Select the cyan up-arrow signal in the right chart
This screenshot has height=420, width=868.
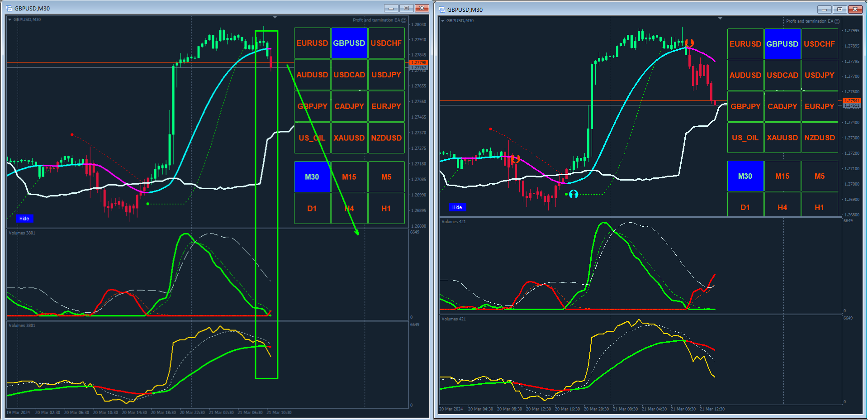coord(574,194)
